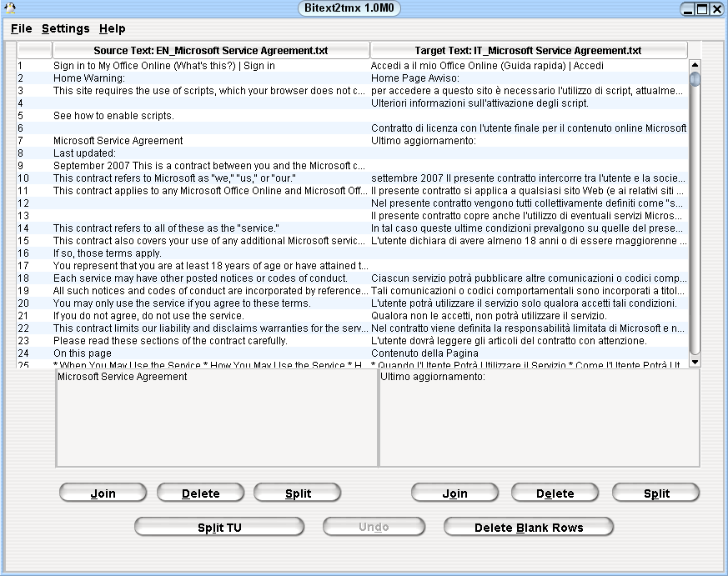This screenshot has width=728, height=576.
Task: Select source cell "You may only use the service if you agree…"
Action: click(211, 303)
